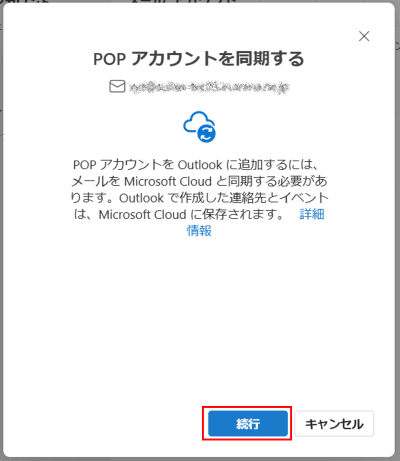Viewport: 400px width, 461px height.
Task: Close the POP sync dialog with X
Action: [x=364, y=36]
